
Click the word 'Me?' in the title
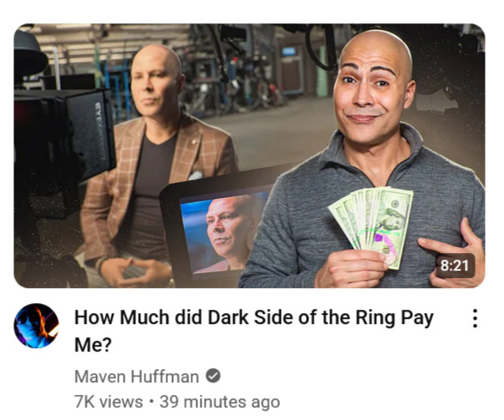coord(93,345)
